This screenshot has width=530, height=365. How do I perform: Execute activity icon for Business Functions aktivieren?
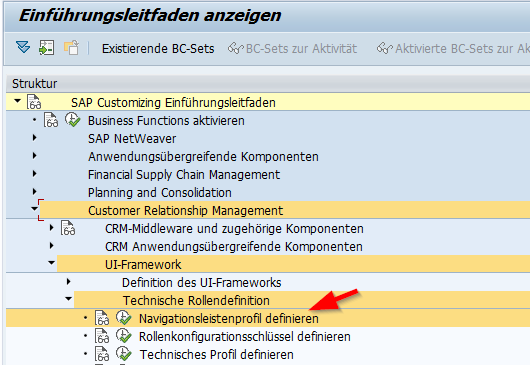pyautogui.click(x=72, y=120)
